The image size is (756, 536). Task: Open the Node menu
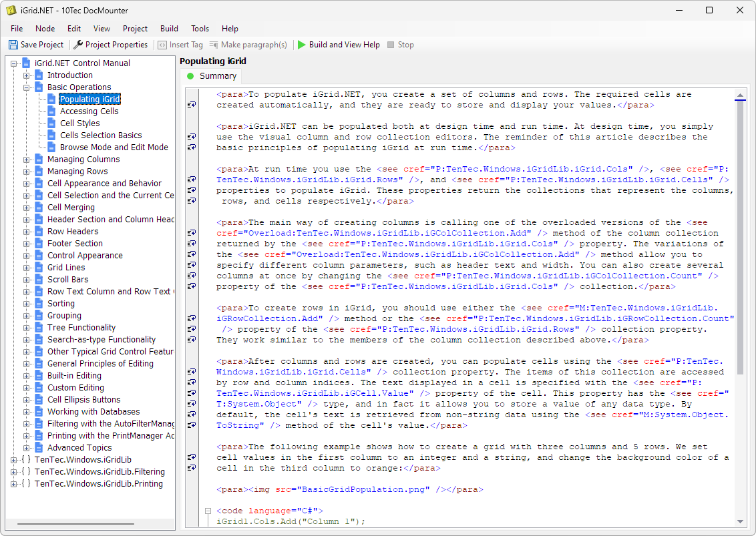[x=45, y=29]
